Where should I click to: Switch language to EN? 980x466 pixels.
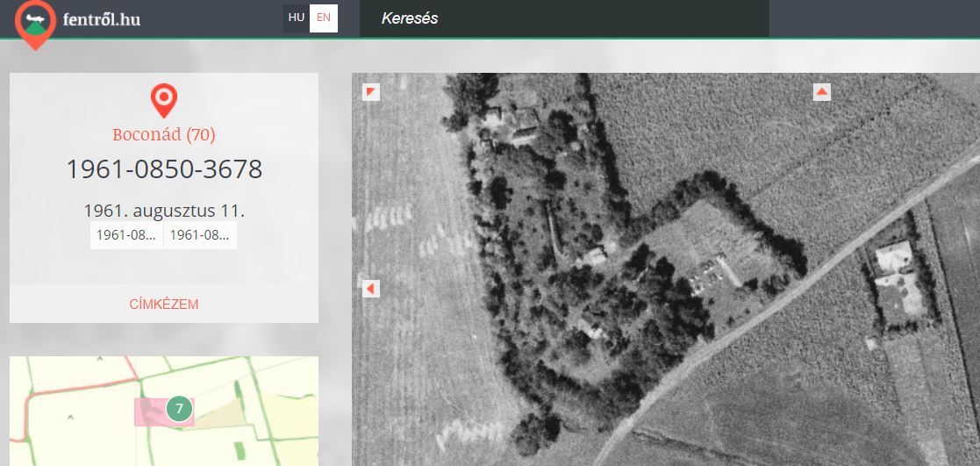tap(324, 18)
